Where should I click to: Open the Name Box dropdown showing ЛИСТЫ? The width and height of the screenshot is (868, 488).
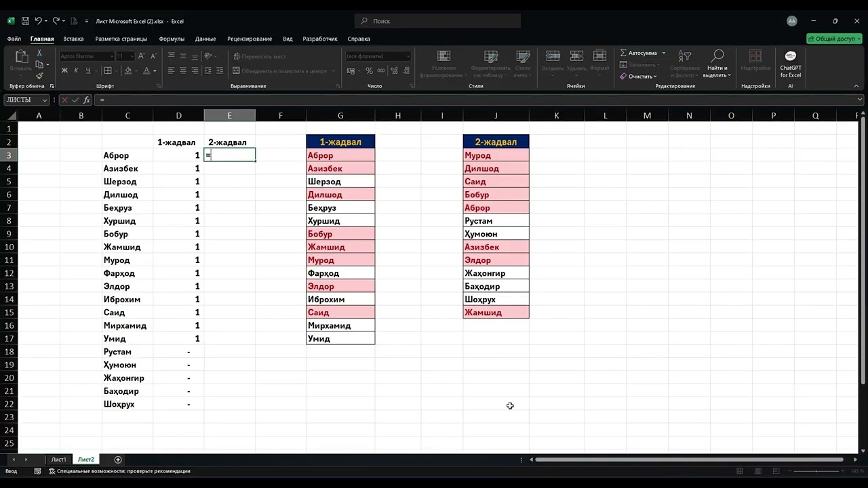tap(45, 100)
